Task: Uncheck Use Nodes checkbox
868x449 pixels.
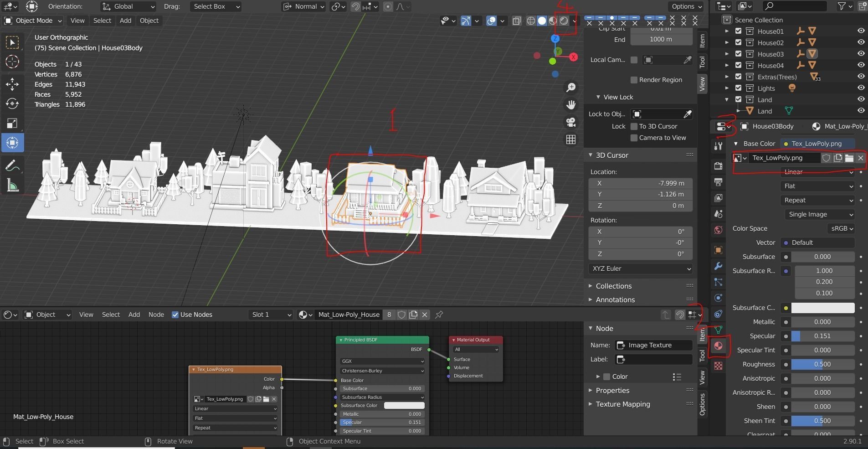Action: [175, 315]
